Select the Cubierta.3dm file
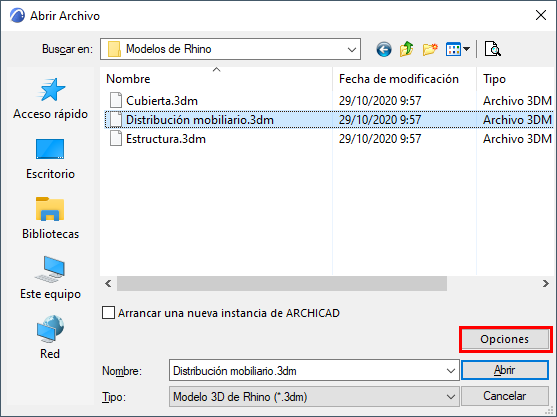The width and height of the screenshot is (557, 417). tap(162, 101)
